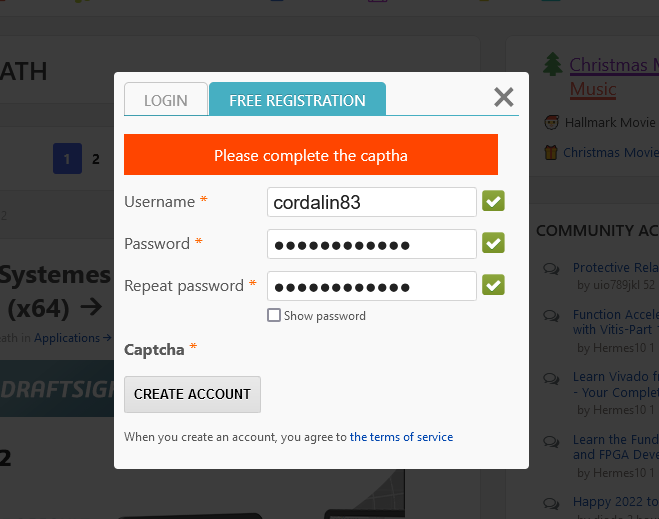Screen dimensions: 659x519
Task: Enable the Show password checkbox
Action: [274, 316]
